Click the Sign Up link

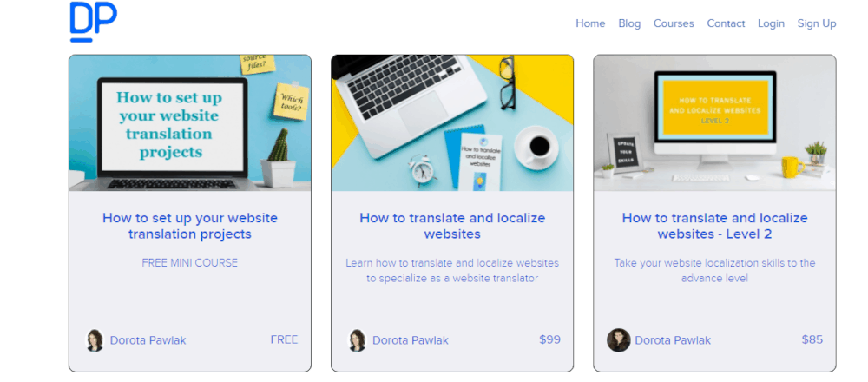tap(817, 23)
